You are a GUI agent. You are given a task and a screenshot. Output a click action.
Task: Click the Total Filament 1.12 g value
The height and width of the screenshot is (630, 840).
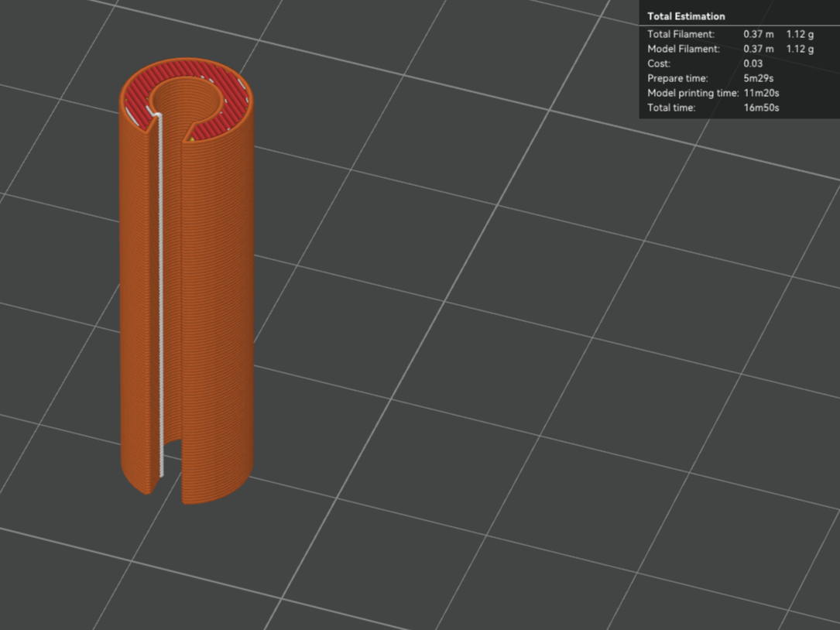point(800,34)
